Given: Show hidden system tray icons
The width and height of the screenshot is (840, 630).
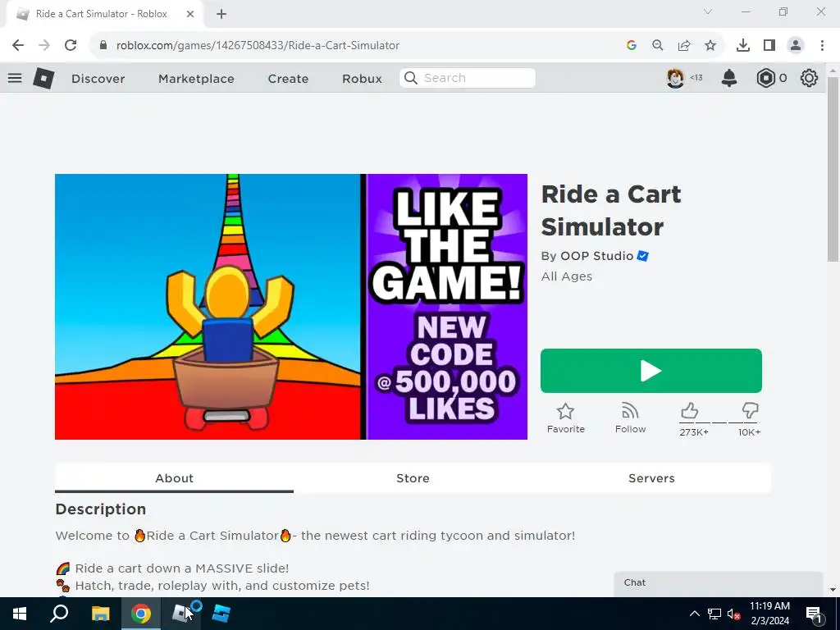Looking at the screenshot, I should 694,614.
